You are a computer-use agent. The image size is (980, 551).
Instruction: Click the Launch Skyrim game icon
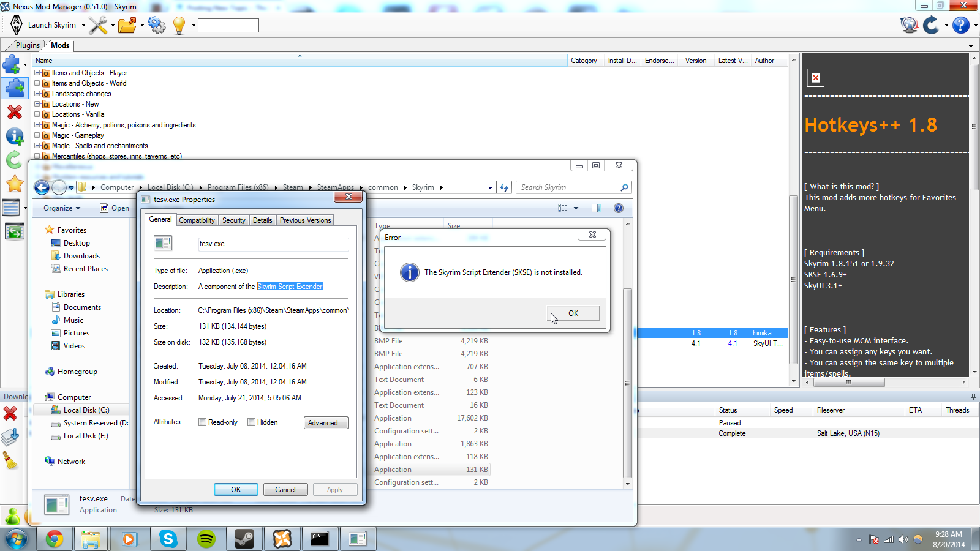pyautogui.click(x=17, y=25)
